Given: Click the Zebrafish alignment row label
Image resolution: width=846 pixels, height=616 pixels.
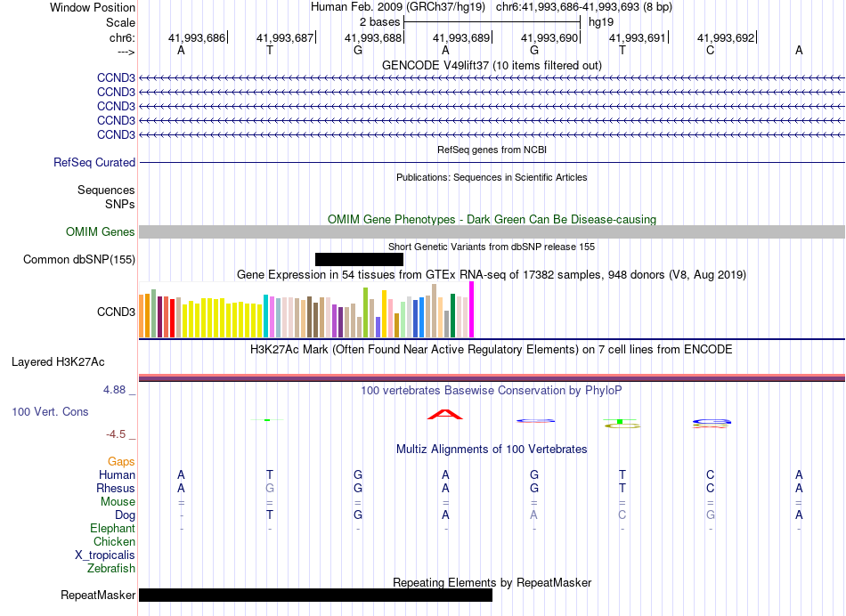Looking at the screenshot, I should pyautogui.click(x=111, y=568).
